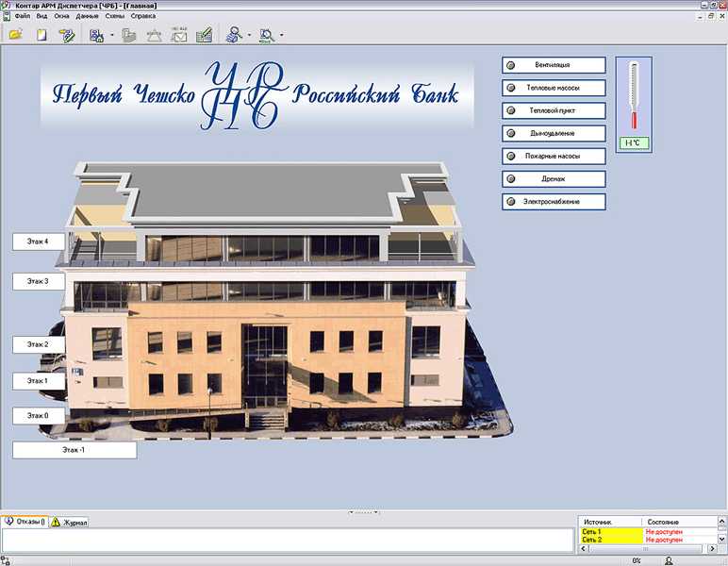Click the stacked documents toolbar icon
This screenshot has height=566, width=728.
pyautogui.click(x=128, y=35)
